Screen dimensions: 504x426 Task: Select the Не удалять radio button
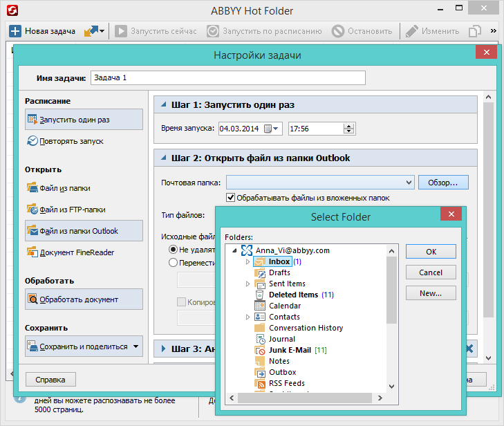[x=173, y=250]
